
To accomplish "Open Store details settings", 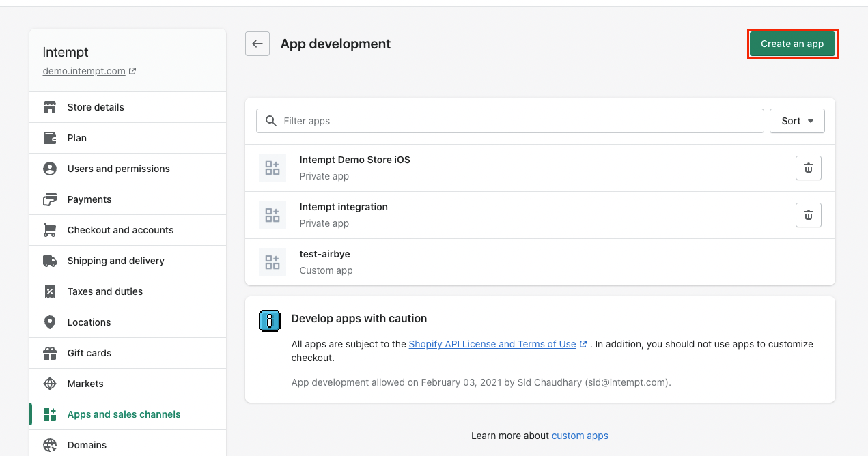I will click(128, 107).
